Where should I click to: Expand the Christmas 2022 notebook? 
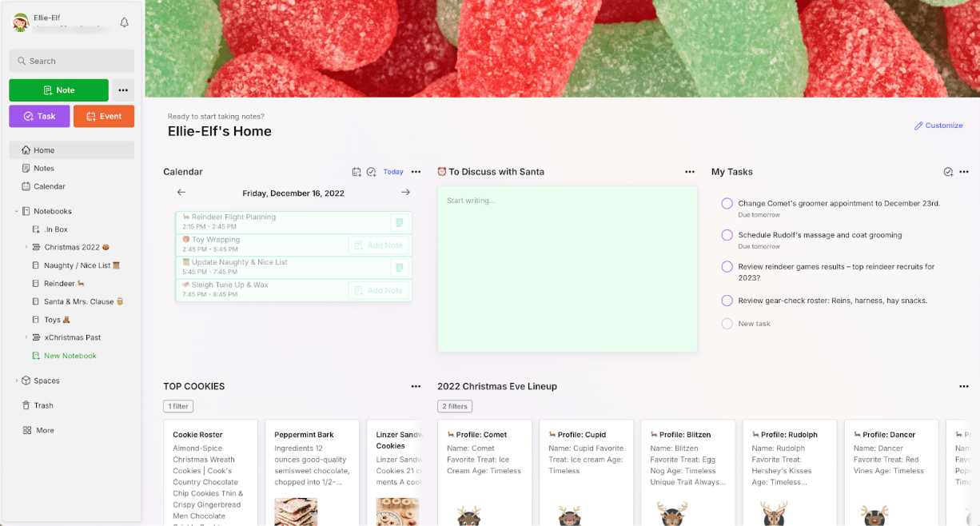(x=25, y=248)
